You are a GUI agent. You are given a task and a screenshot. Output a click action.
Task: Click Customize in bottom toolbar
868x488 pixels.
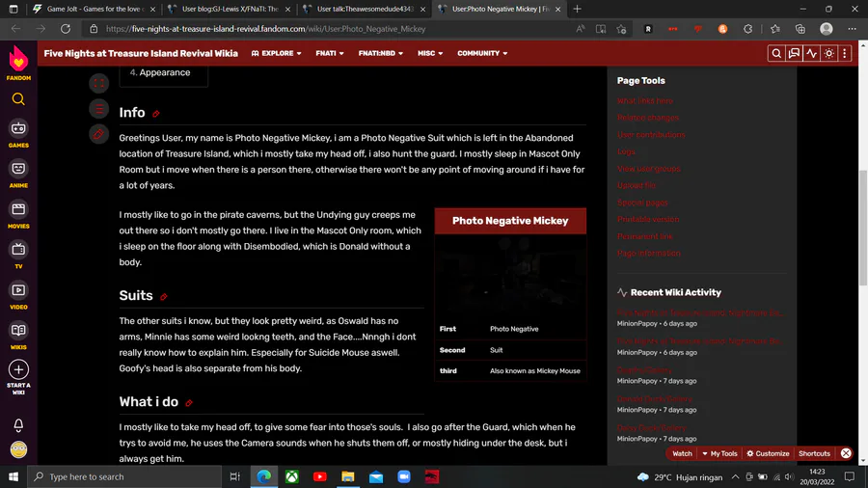click(x=768, y=453)
